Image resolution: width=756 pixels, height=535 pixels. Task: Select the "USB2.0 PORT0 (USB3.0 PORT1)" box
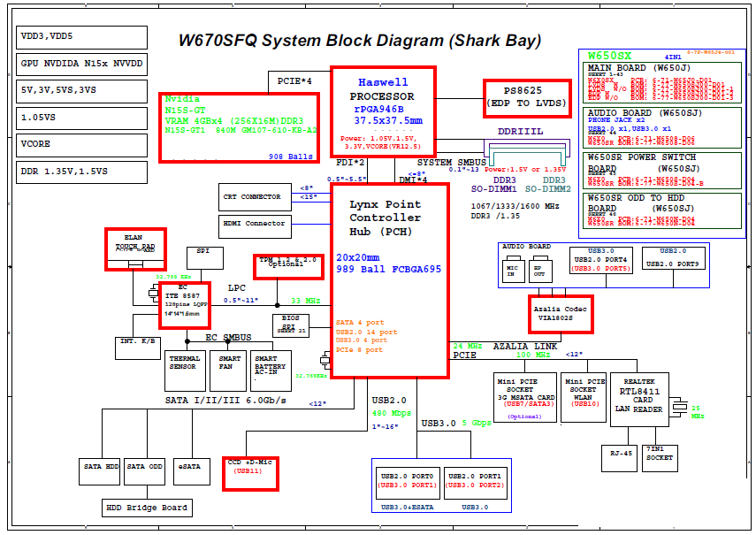pyautogui.click(x=408, y=483)
